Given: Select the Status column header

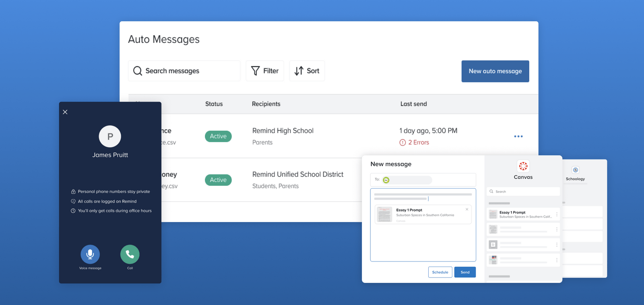Looking at the screenshot, I should [x=214, y=104].
